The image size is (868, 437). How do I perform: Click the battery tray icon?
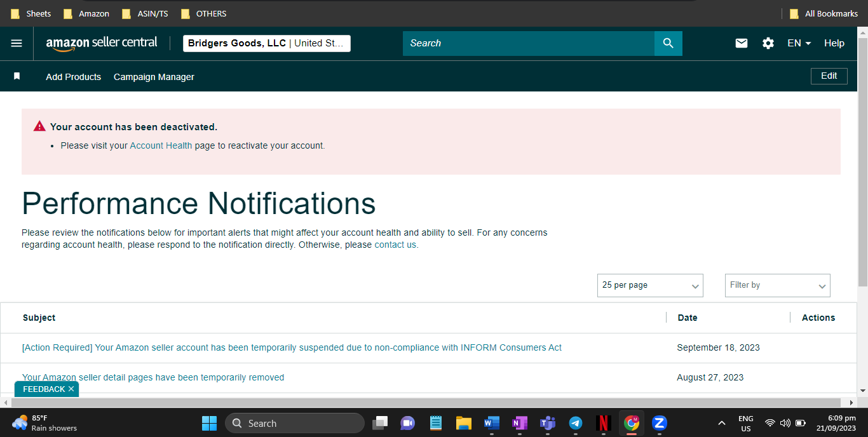801,423
